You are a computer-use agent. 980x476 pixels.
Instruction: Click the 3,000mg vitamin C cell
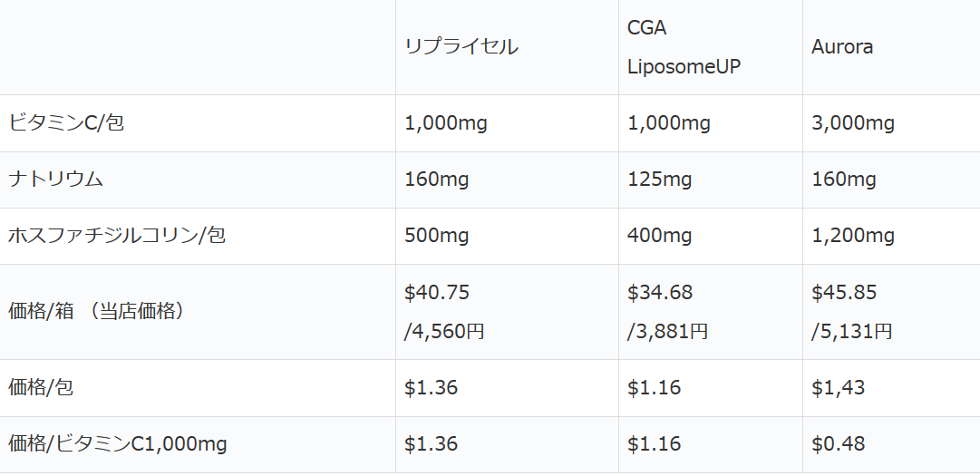click(x=852, y=123)
